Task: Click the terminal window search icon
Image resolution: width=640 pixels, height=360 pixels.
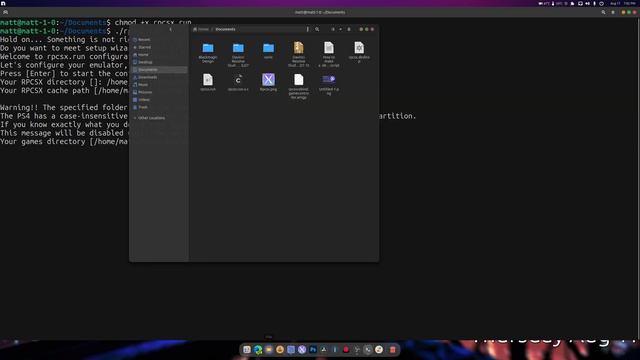Action: tap(603, 12)
